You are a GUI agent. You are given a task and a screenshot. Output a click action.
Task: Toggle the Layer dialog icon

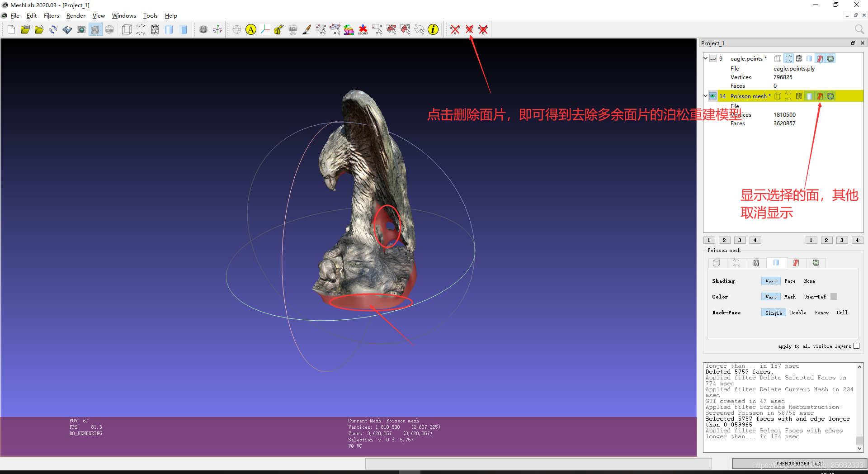point(95,30)
